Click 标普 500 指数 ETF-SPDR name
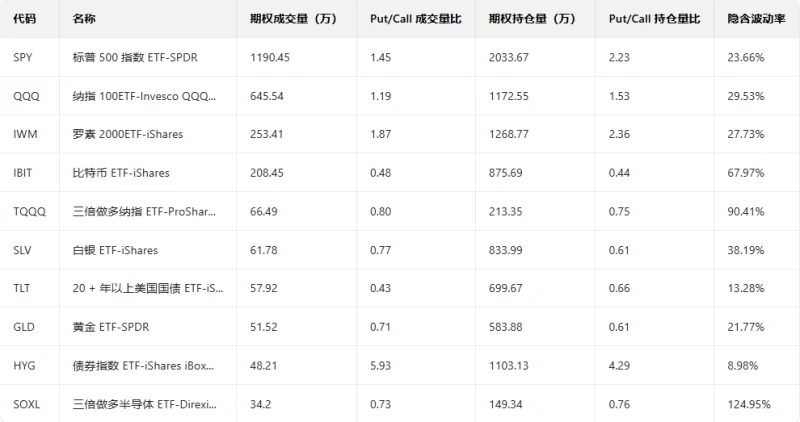The width and height of the screenshot is (800, 422). 135,58
